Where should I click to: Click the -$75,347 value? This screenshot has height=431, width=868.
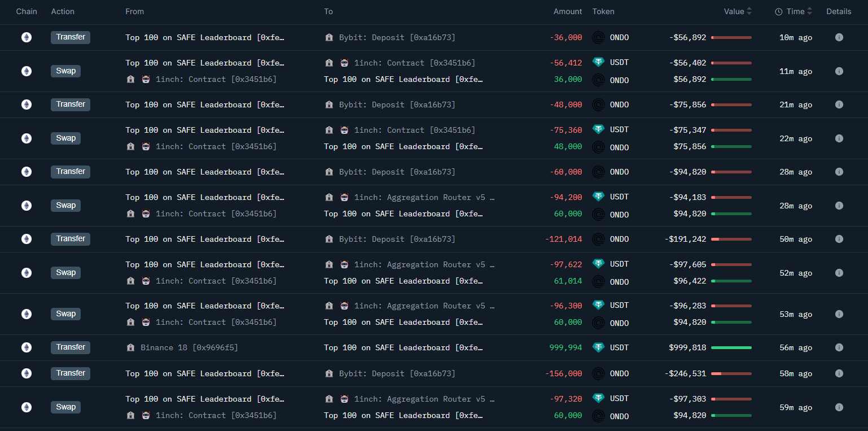tap(687, 130)
